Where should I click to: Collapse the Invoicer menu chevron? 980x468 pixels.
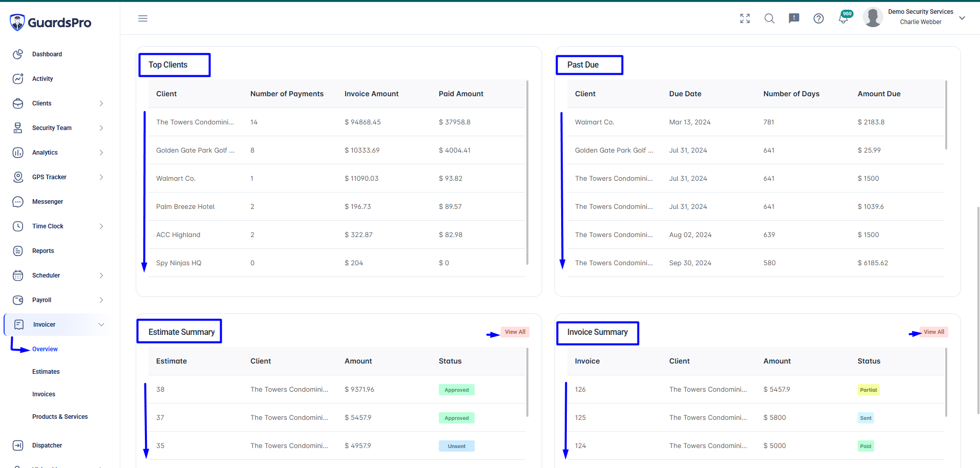(101, 325)
